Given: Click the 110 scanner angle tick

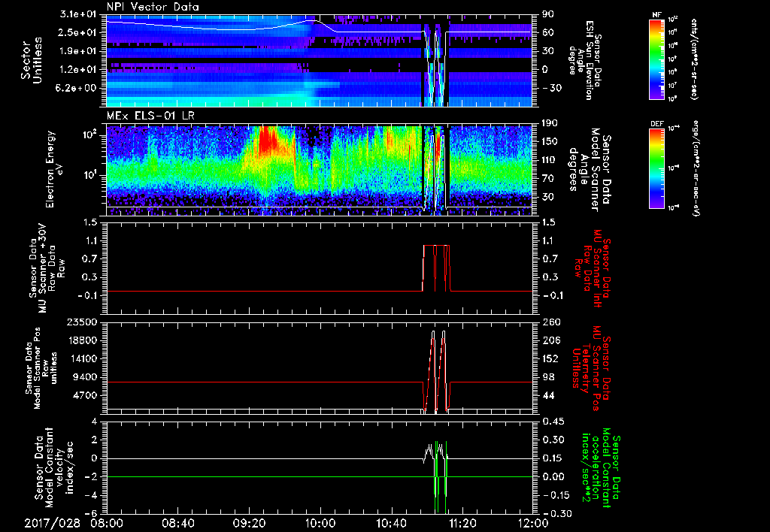Looking at the screenshot, I should [x=550, y=160].
